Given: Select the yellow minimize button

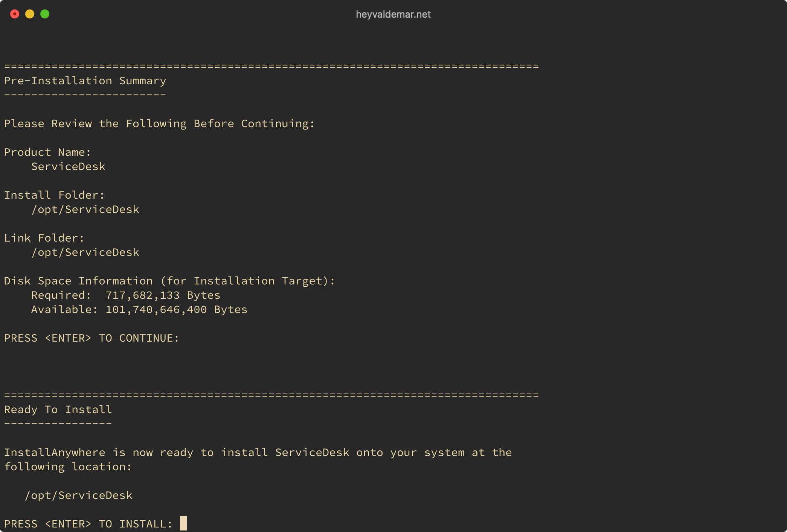Looking at the screenshot, I should [30, 13].
